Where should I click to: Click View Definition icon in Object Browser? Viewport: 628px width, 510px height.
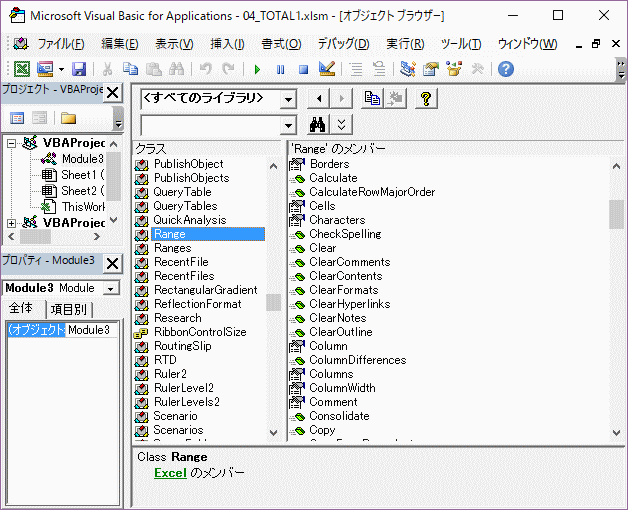coord(395,99)
